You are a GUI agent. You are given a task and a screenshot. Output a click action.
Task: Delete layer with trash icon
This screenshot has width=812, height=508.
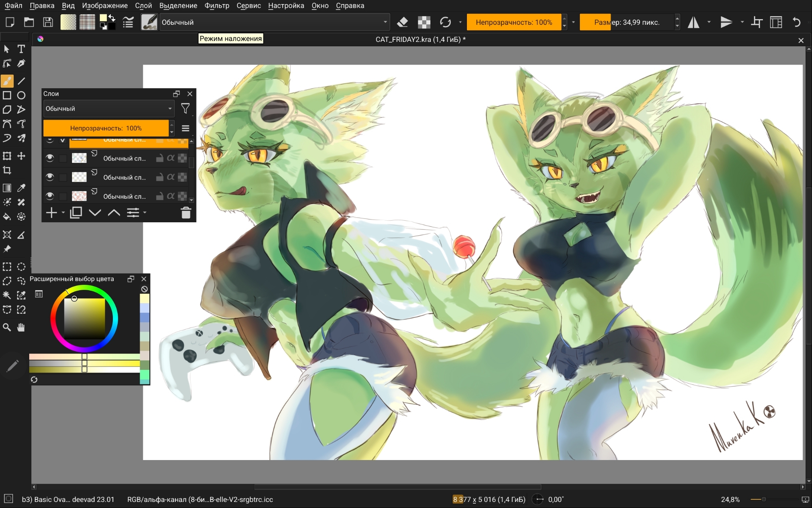[186, 213]
